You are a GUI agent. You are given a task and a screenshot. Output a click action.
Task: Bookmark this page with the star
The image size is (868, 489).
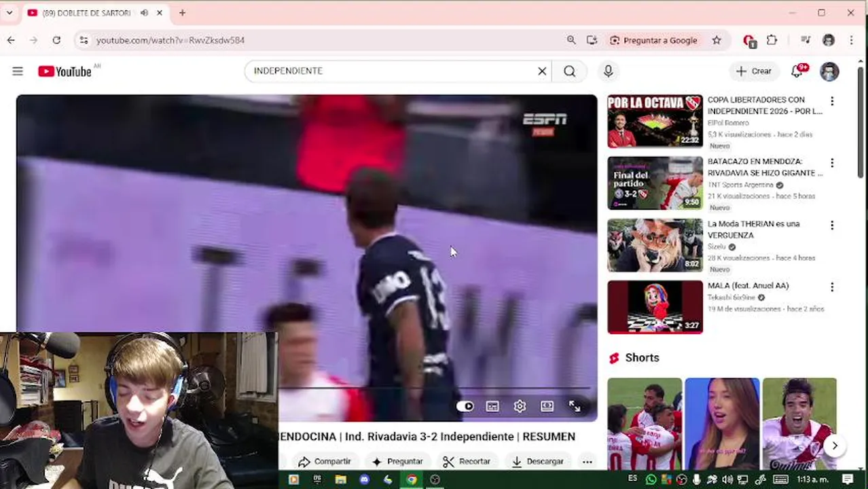tap(717, 40)
